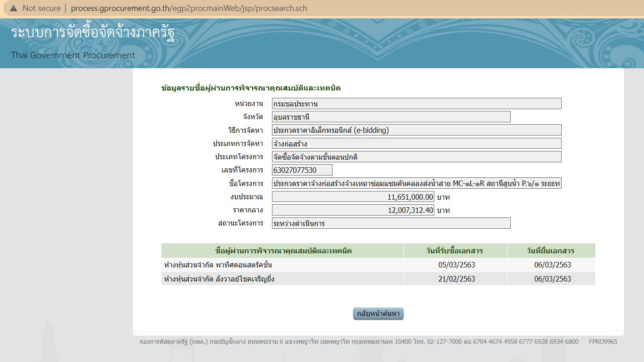The height and width of the screenshot is (362, 644).
Task: Click the วันที่รับซื้อเอกสาร column header
Action: click(x=455, y=251)
